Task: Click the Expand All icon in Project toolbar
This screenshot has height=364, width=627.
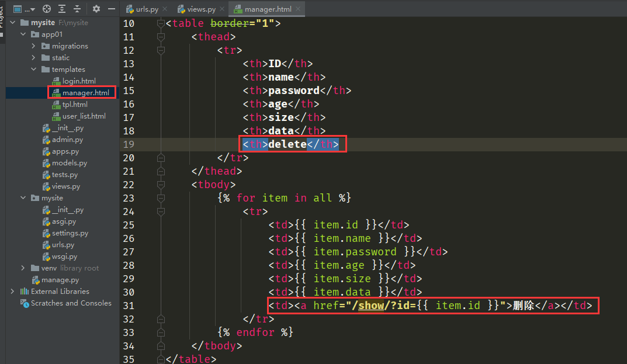Action: point(62,9)
